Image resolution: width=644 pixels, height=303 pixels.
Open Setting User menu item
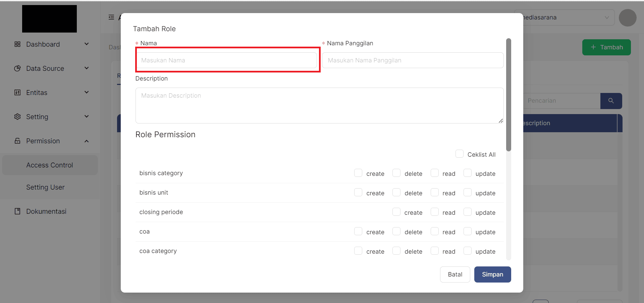click(x=45, y=187)
